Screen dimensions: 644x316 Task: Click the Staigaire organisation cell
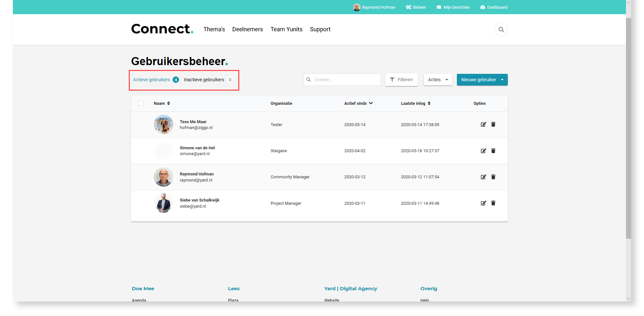pos(279,151)
